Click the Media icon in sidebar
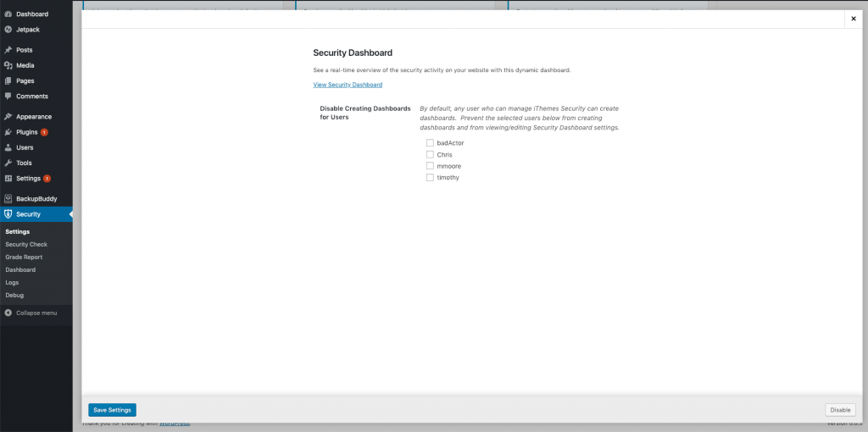Screen dimensions: 868x432 [8, 65]
